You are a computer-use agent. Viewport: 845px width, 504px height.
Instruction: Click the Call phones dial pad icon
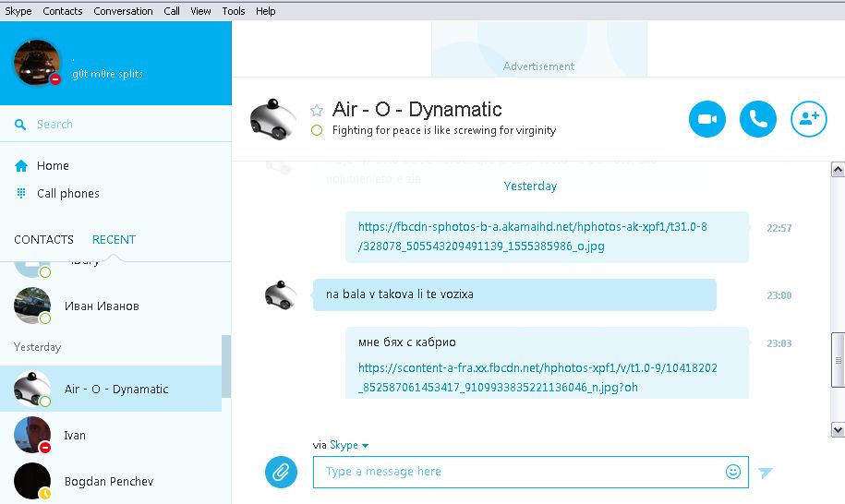click(21, 193)
